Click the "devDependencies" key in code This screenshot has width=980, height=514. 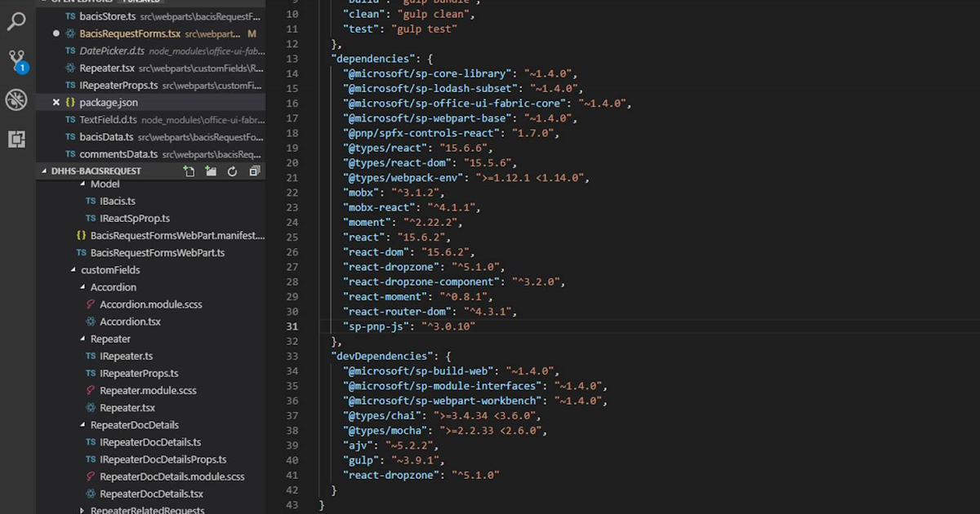382,356
